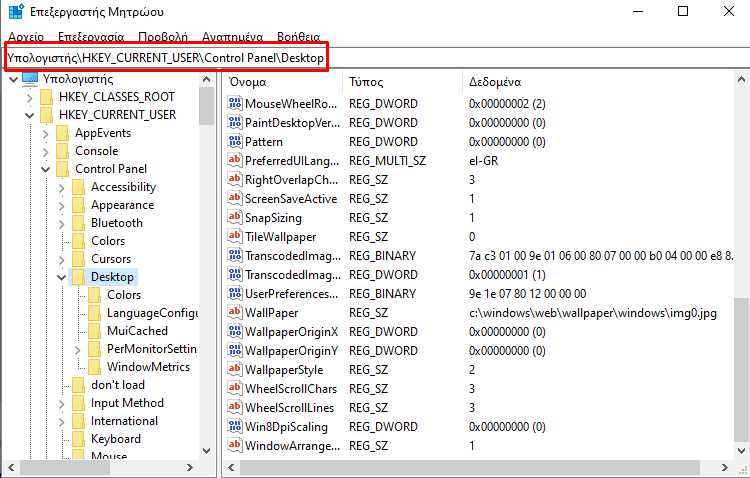
Task: Select the Input Method key
Action: [127, 403]
